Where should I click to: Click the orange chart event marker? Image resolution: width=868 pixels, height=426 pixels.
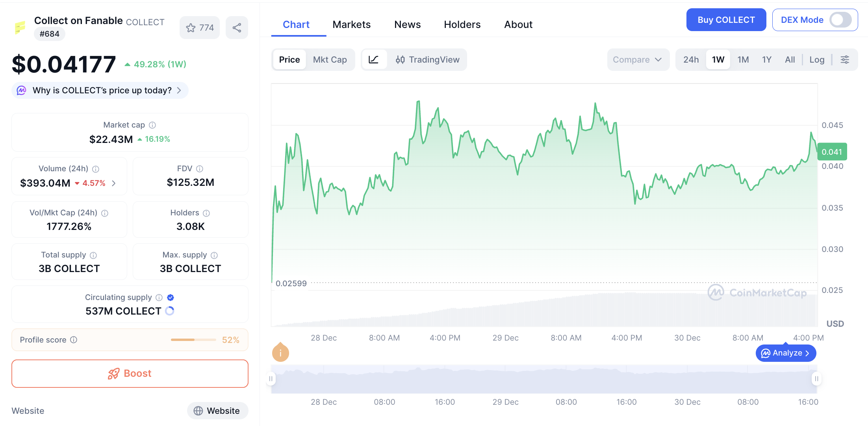[x=280, y=352]
